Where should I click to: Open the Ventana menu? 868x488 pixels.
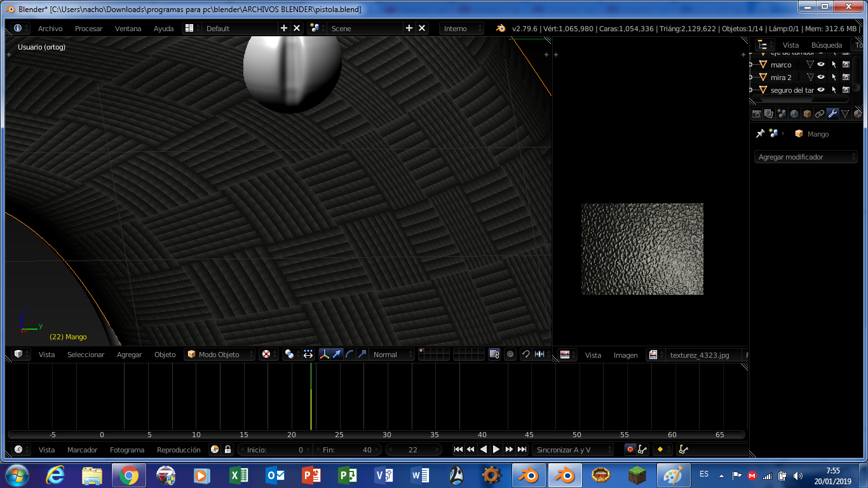(128, 29)
